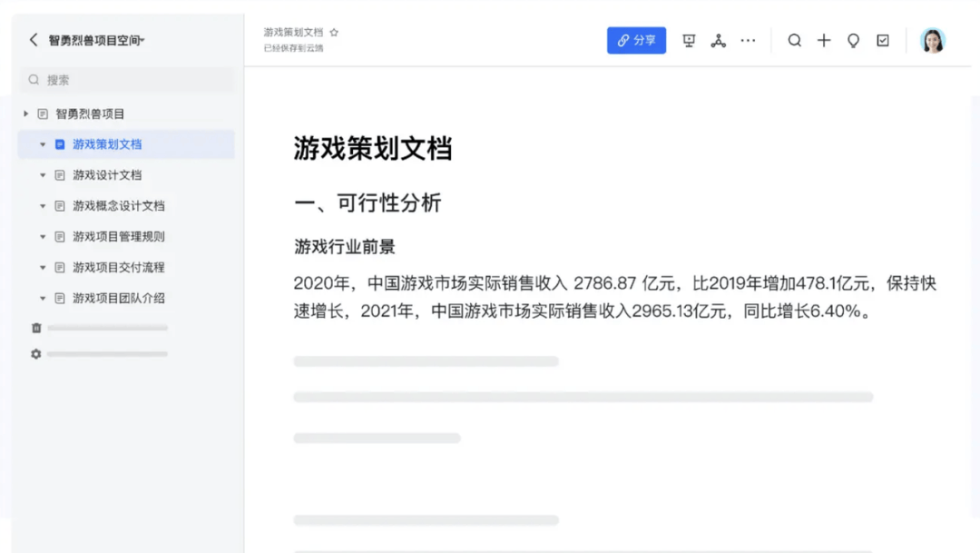
Task: Star the 游戏策划文档 document as favorite
Action: pyautogui.click(x=334, y=32)
